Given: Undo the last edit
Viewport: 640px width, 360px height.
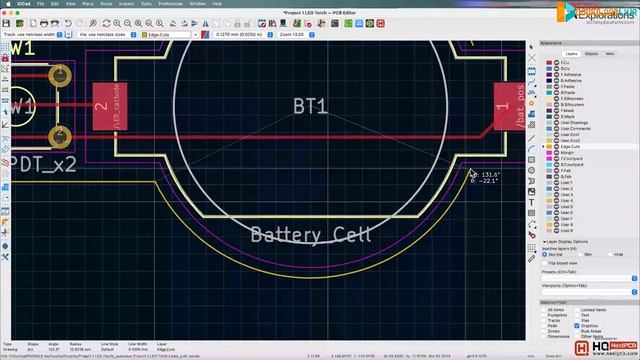Looking at the screenshot, I should tap(68, 24).
